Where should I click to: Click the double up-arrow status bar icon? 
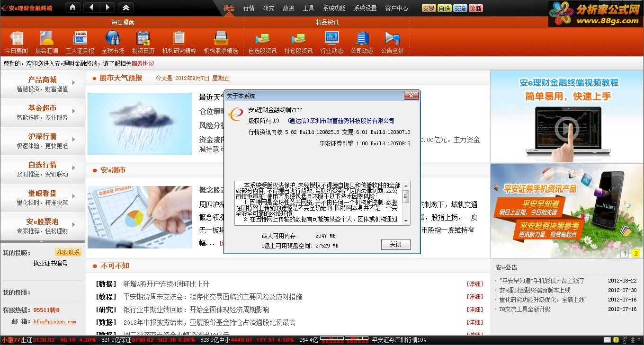click(x=633, y=340)
